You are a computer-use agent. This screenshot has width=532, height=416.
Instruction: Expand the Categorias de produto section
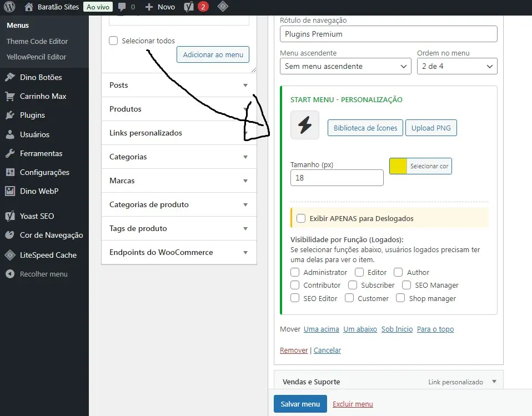179,204
